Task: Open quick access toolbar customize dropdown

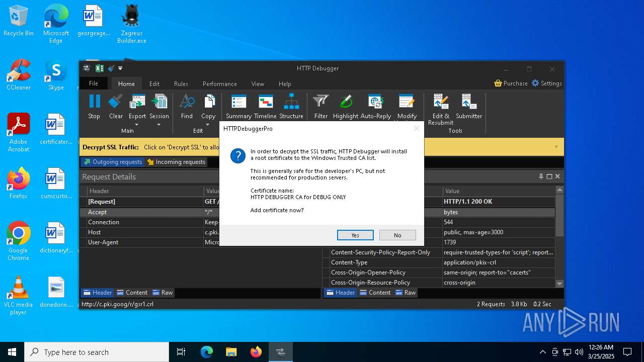Action: [x=120, y=68]
